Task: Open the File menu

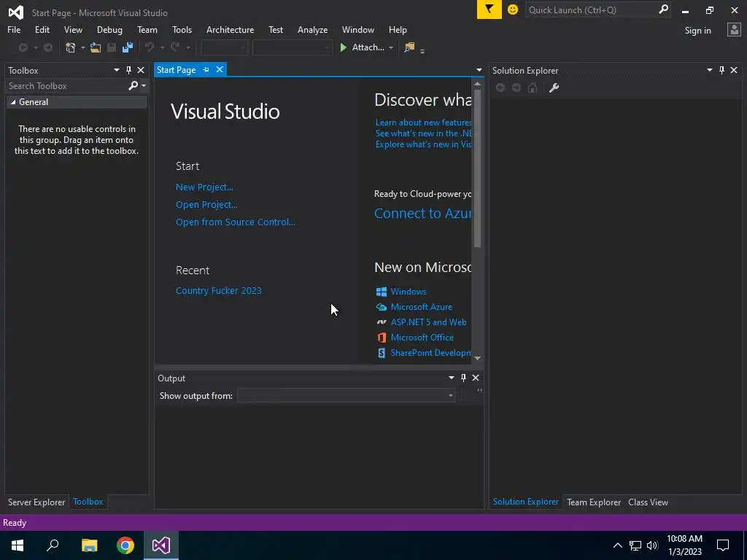Action: [14, 30]
